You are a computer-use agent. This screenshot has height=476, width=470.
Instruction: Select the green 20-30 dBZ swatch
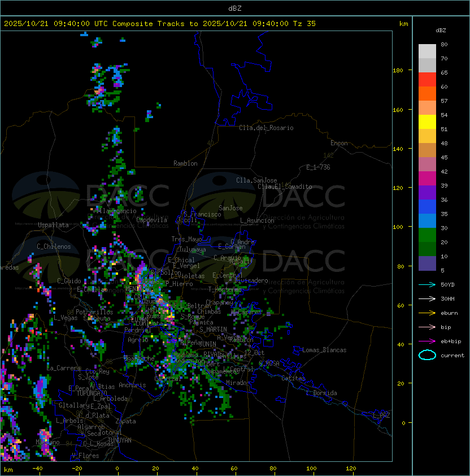point(427,235)
